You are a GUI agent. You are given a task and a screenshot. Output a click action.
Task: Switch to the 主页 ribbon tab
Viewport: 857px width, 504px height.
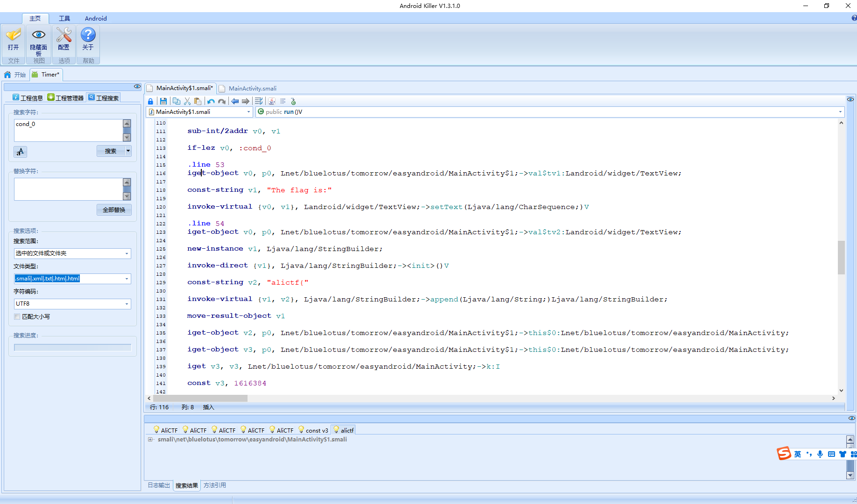point(35,18)
